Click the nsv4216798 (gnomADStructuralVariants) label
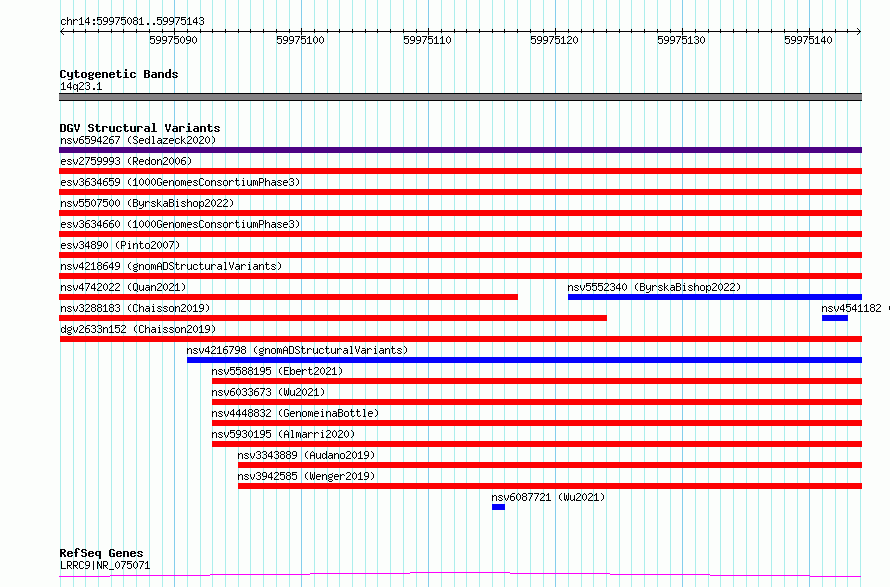890x587 pixels. pyautogui.click(x=297, y=350)
